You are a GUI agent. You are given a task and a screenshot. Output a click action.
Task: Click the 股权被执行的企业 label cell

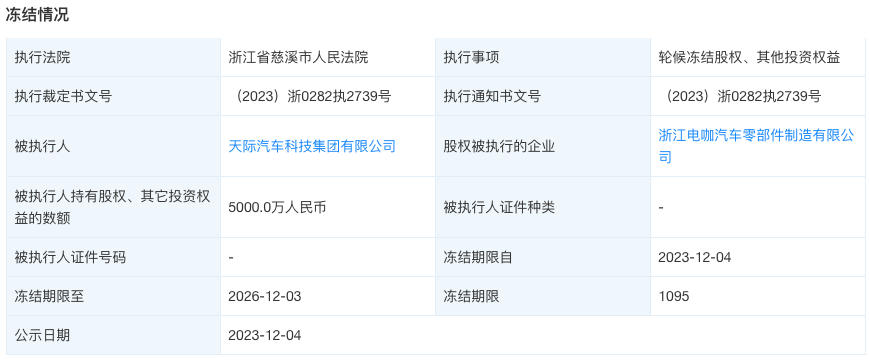(543, 146)
